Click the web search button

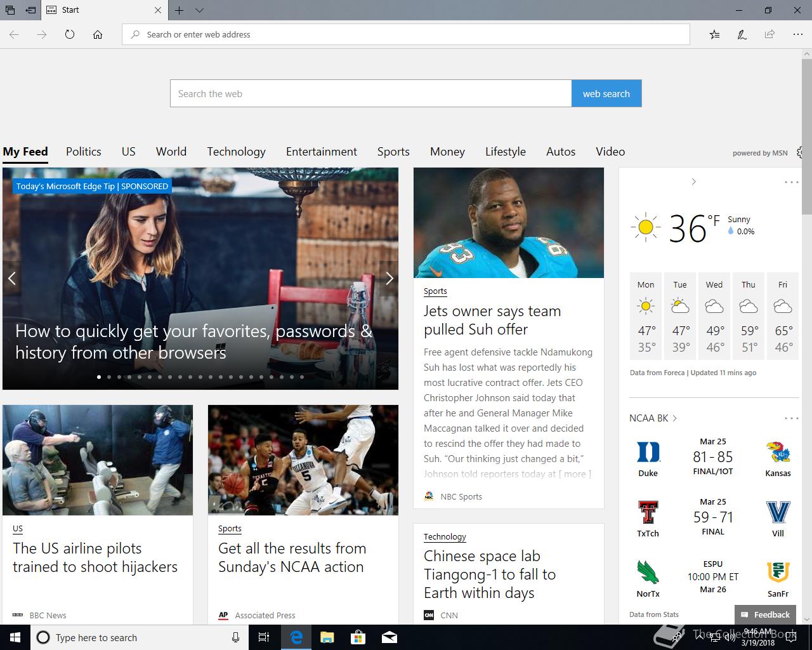(x=606, y=93)
